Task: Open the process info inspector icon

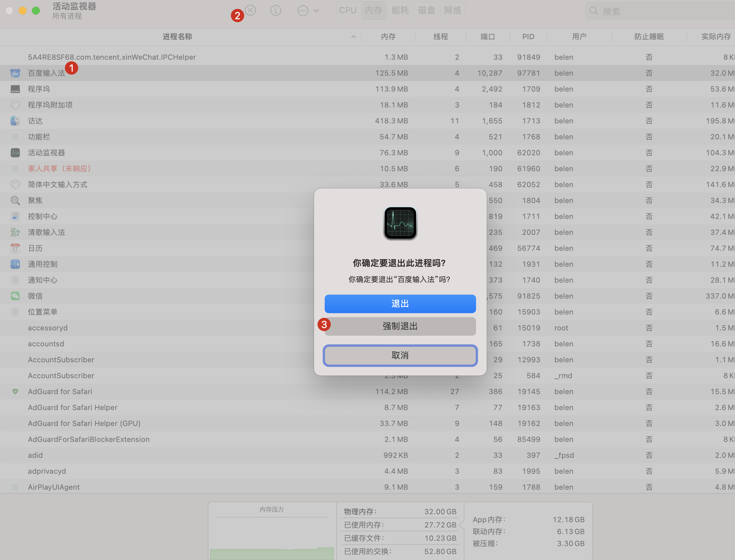Action: point(276,11)
